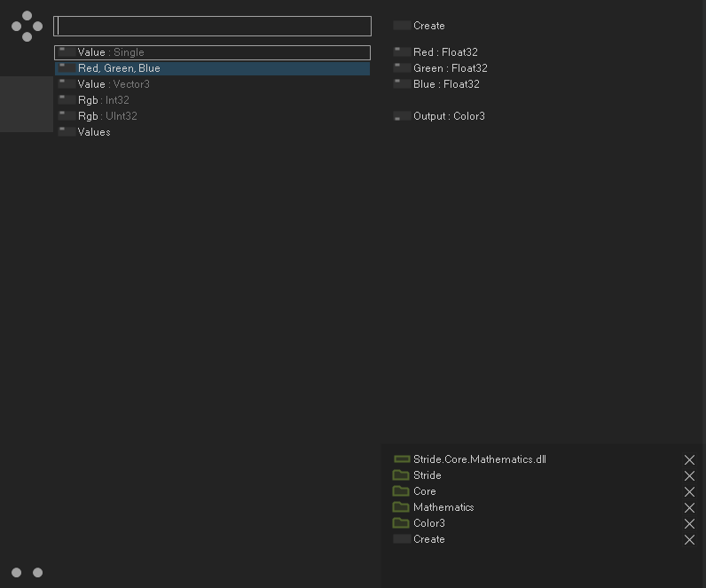Screen dimensions: 706x588
Task: Focus the node search input field
Action: pos(213,26)
